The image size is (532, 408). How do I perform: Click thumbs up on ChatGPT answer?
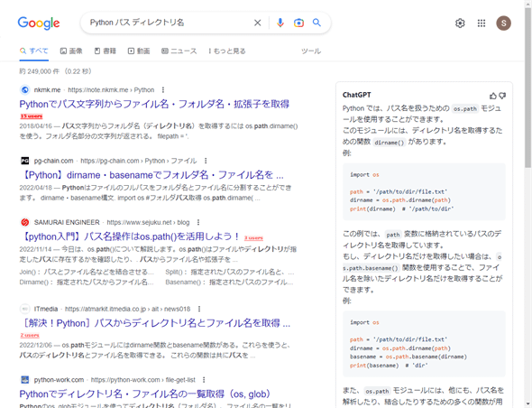(x=493, y=96)
